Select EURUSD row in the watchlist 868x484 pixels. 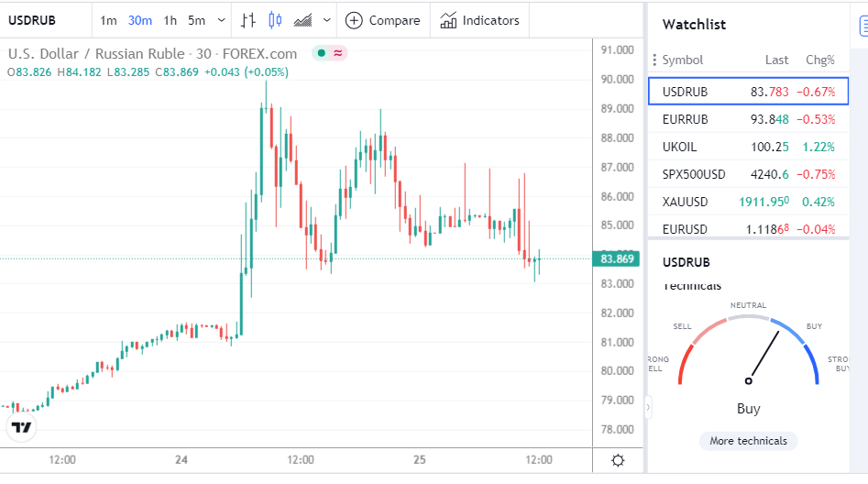click(x=749, y=228)
